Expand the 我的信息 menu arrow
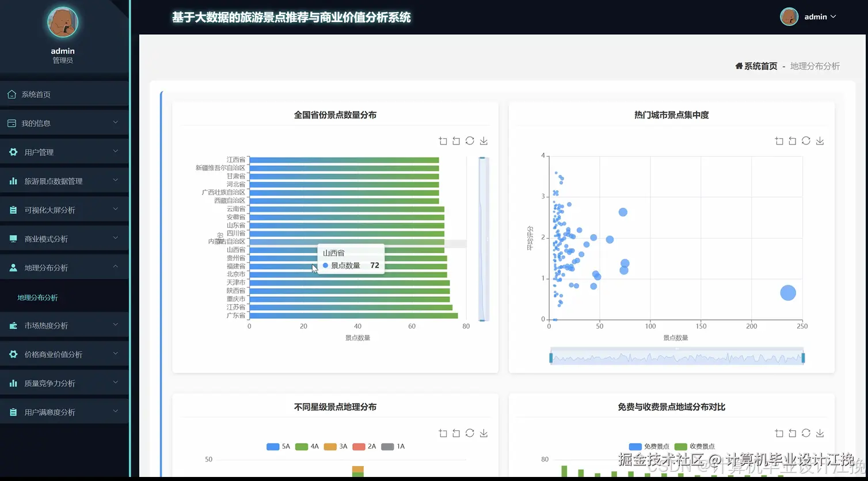Screen dimensions: 868x481 tap(115, 123)
